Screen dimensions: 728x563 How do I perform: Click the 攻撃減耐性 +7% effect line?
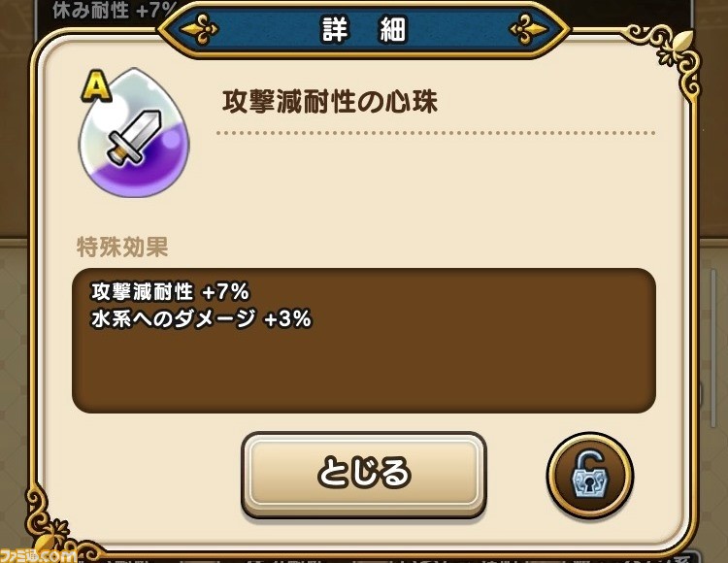point(171,292)
